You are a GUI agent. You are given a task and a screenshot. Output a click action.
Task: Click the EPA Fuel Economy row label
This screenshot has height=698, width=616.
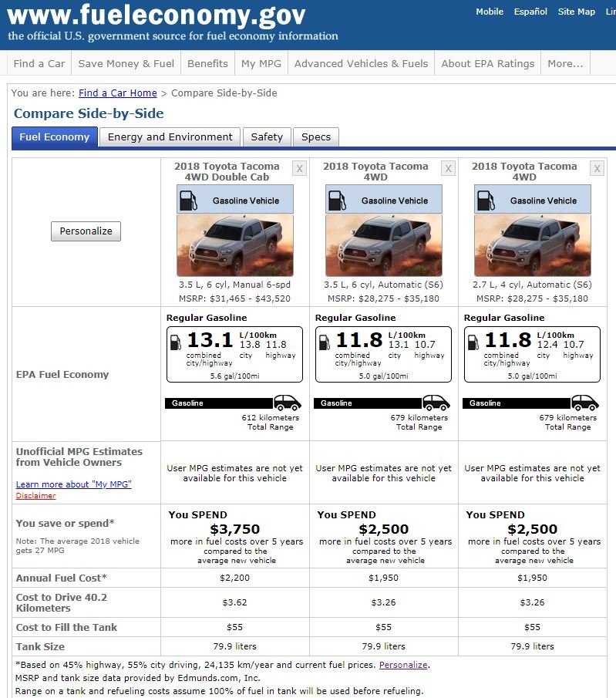point(62,374)
